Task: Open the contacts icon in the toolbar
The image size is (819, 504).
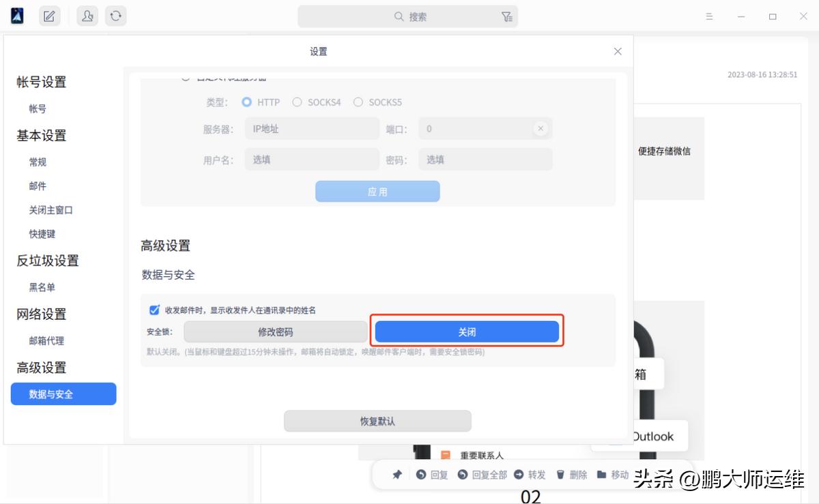Action: 86,15
